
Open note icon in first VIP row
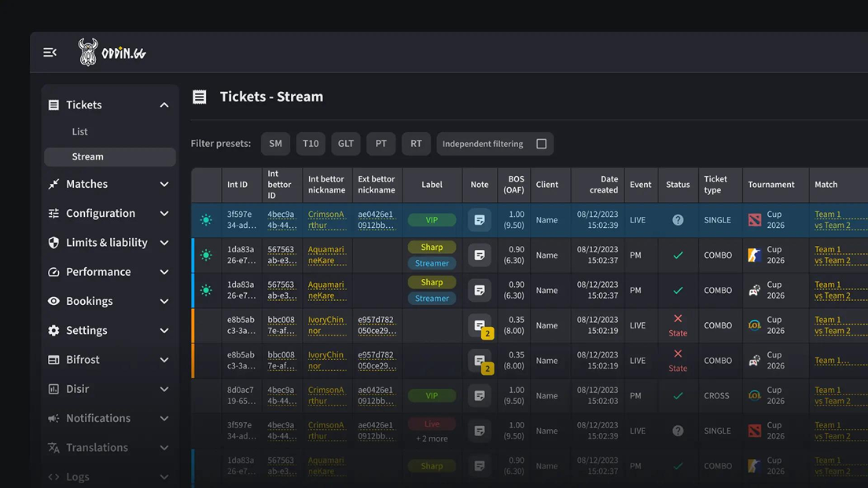480,220
